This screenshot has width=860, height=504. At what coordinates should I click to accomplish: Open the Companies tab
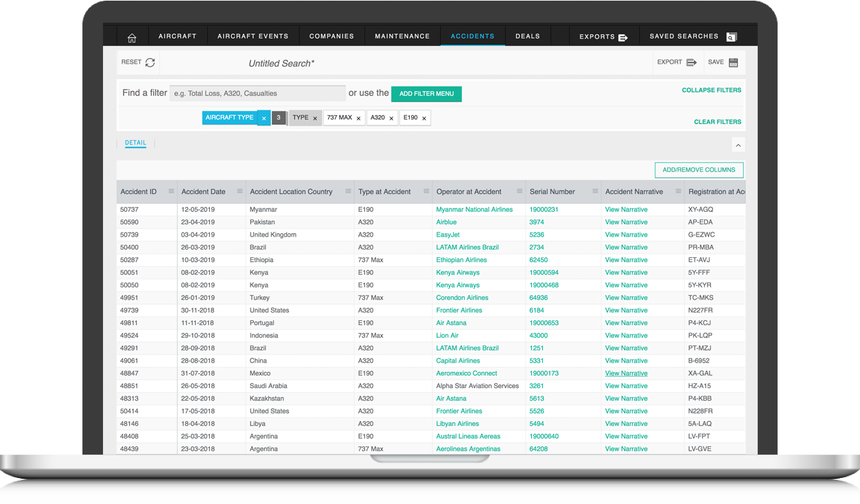click(x=332, y=36)
